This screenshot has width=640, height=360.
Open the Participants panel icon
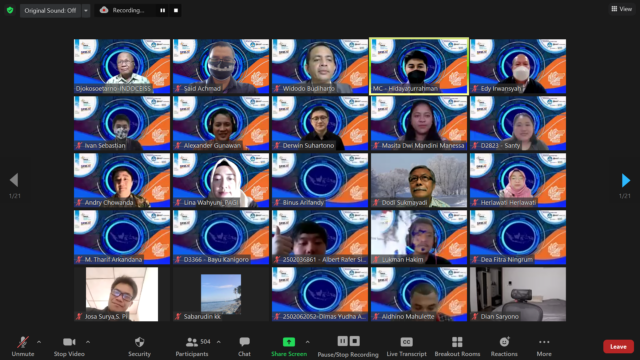[191, 342]
